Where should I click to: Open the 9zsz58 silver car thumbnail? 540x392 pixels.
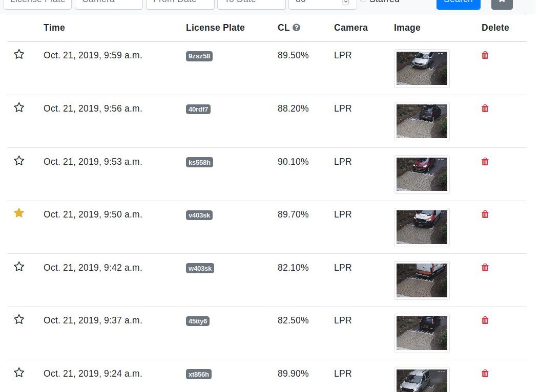pos(422,69)
